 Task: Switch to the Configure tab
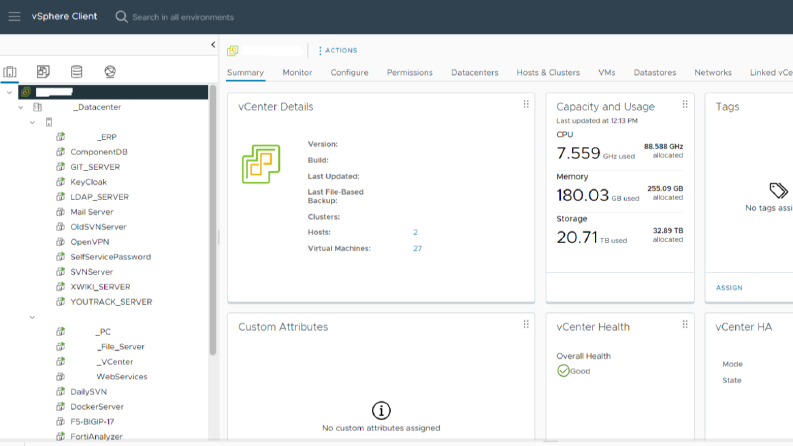pos(349,72)
